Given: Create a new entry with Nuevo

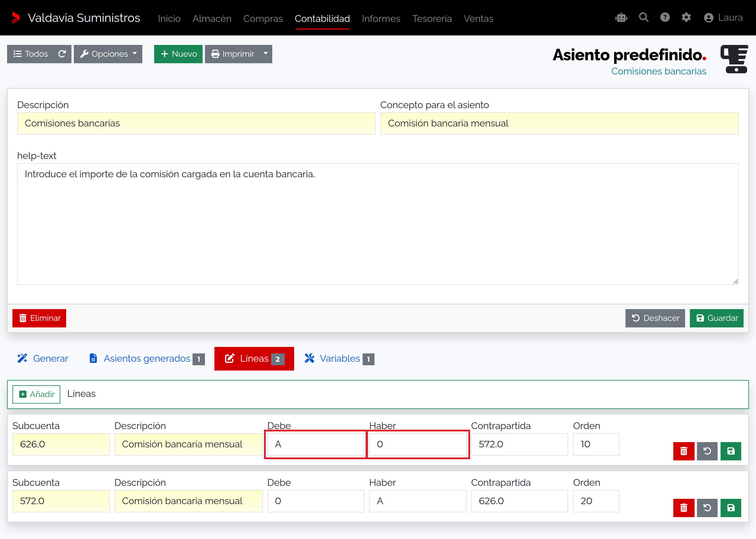Looking at the screenshot, I should pyautogui.click(x=178, y=54).
